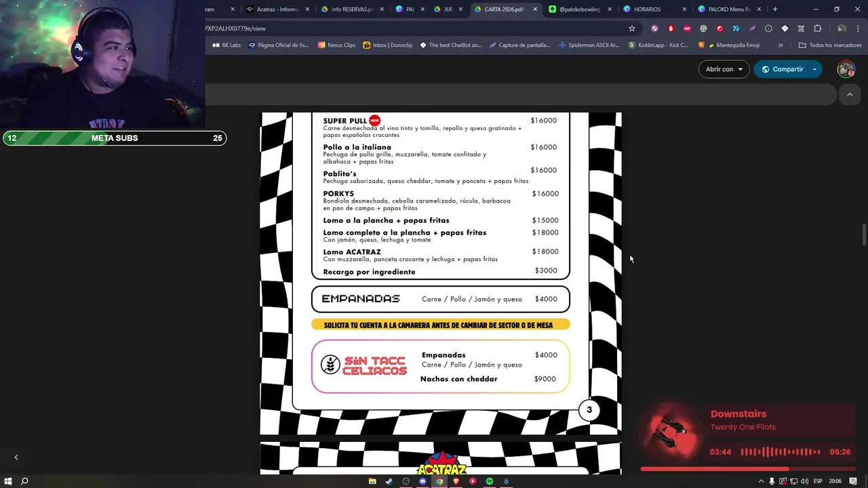Open the Chrome three-dot menu

[x=859, y=28]
